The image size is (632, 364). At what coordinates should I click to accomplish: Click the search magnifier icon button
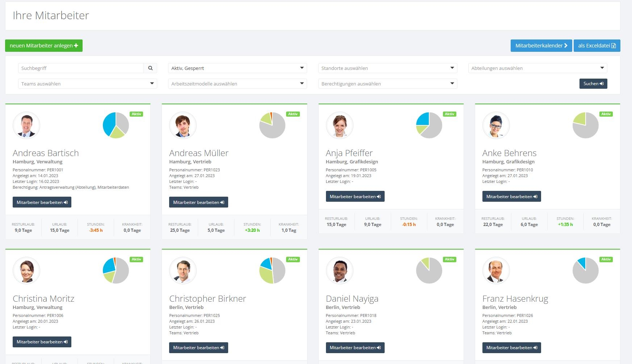(150, 68)
